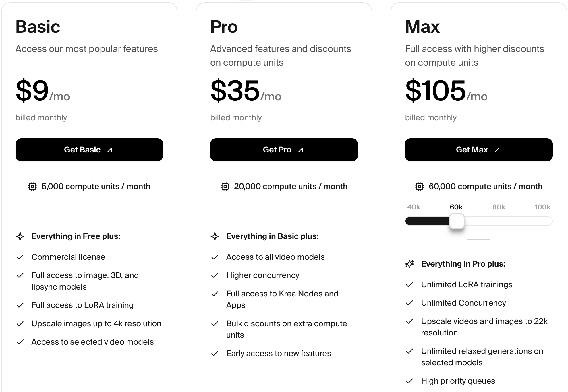Click sparkle icon beside Everything in Pro plus
568x392 pixels.
pos(410,264)
